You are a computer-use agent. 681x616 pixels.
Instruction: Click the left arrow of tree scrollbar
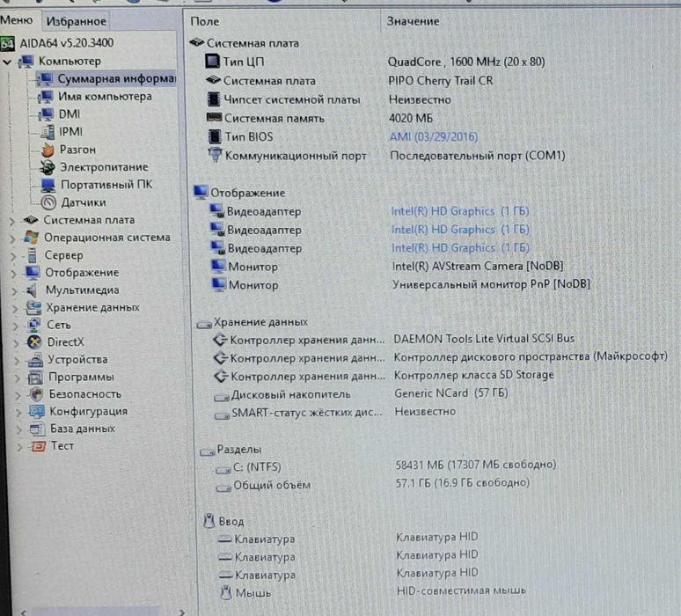point(24,612)
